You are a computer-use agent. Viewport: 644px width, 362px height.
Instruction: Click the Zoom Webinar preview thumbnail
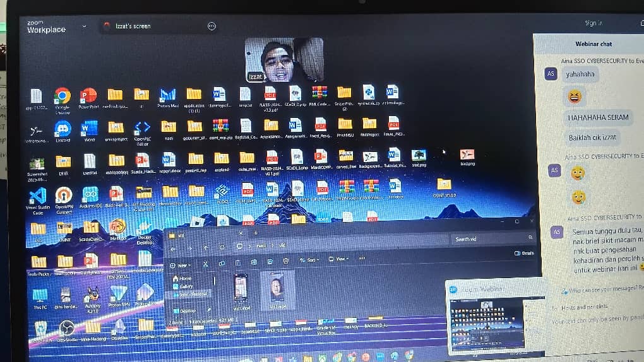point(487,324)
